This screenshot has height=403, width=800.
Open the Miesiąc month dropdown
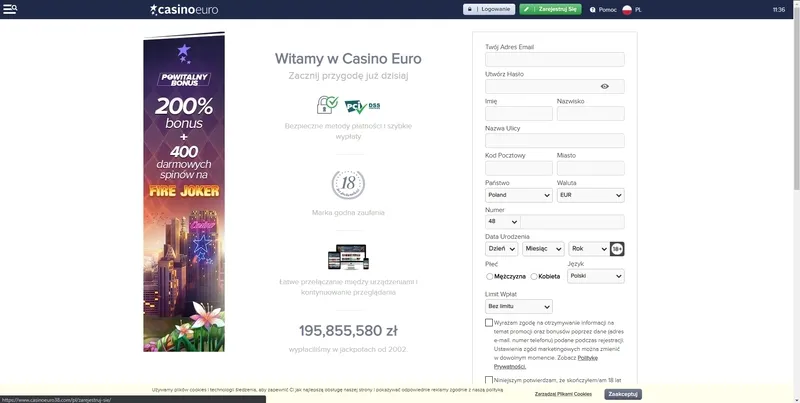point(543,249)
